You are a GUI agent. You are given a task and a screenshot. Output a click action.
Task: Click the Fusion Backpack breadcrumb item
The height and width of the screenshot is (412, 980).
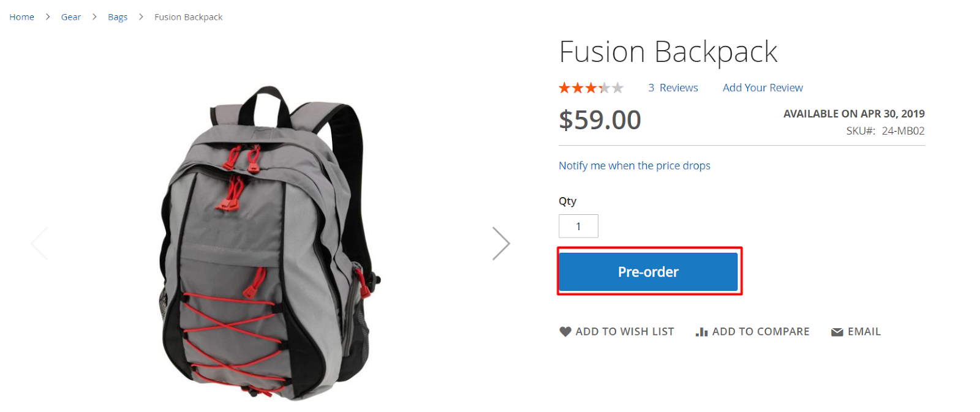click(188, 17)
